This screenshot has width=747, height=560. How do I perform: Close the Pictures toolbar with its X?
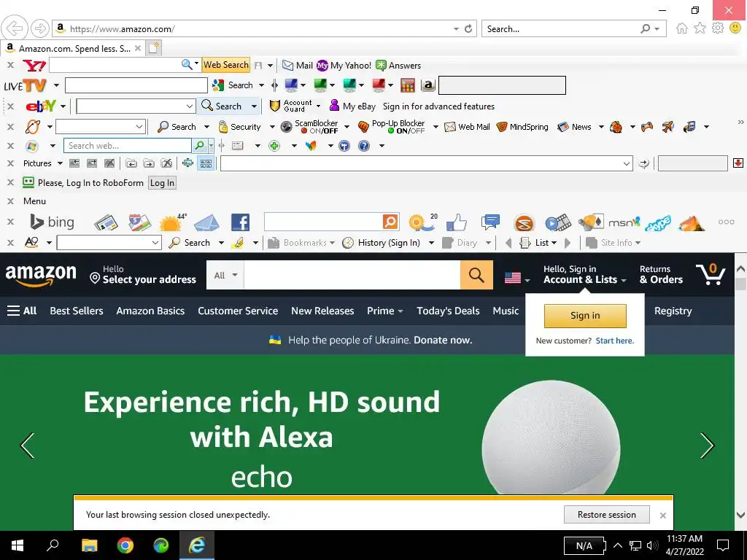10,163
